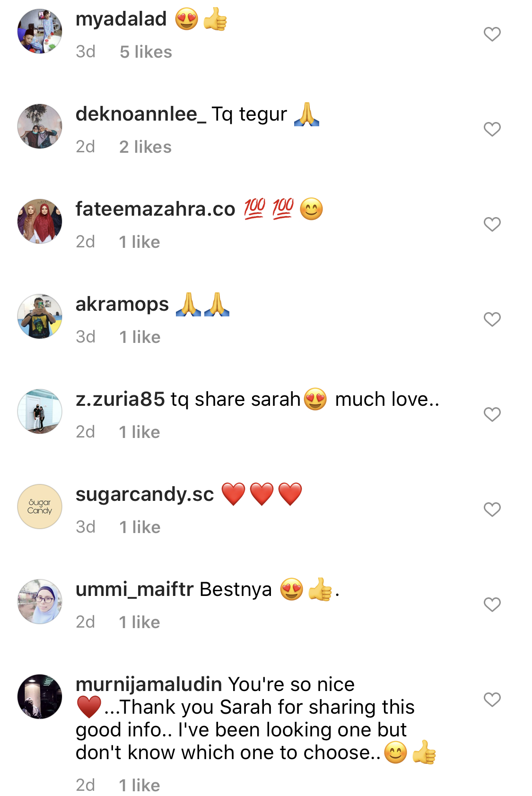The image size is (532, 796).
Task: Open akramops username link
Action: click(122, 304)
